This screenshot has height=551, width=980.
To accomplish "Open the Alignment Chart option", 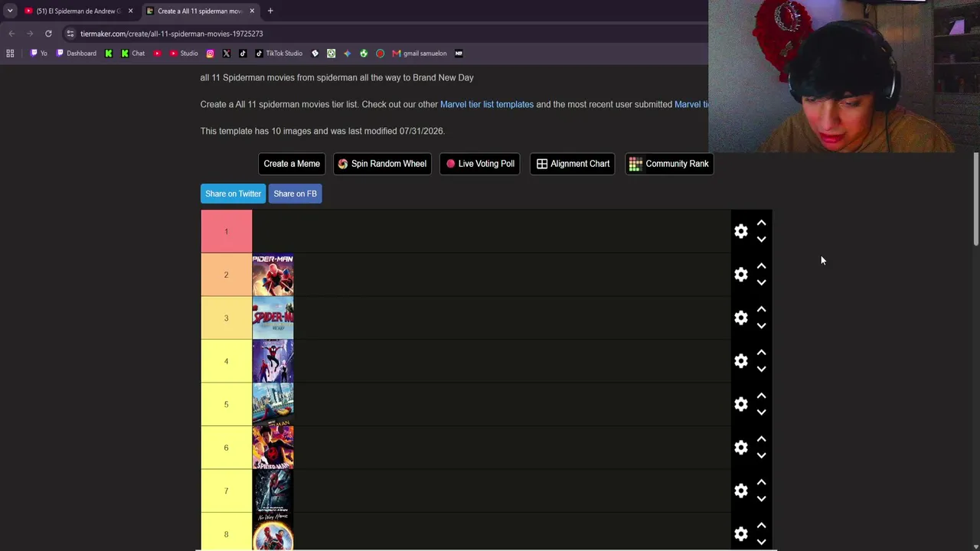I will [573, 164].
